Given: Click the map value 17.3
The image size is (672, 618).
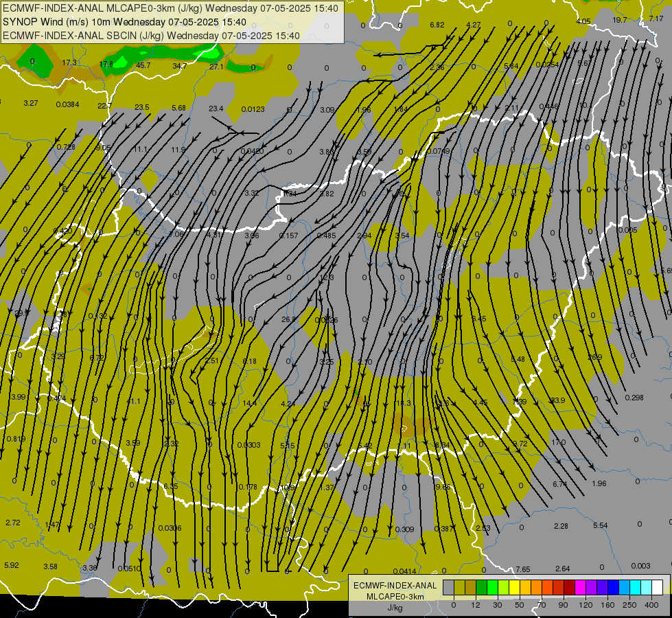Looking at the screenshot, I should 69,62.
